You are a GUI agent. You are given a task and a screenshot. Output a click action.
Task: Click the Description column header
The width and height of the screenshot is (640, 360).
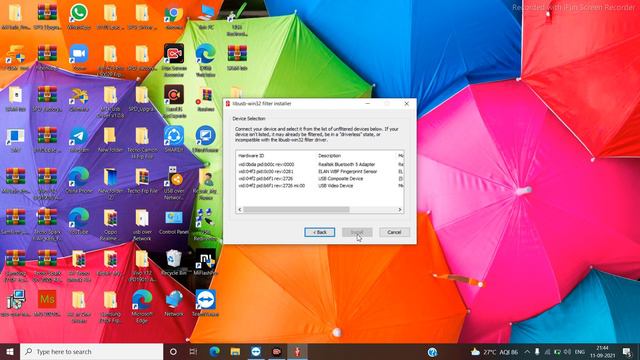329,156
